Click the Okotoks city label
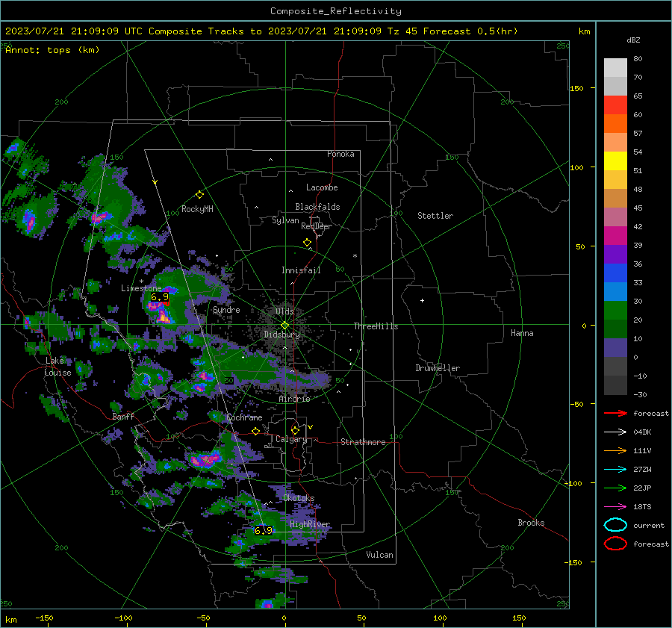Screen dimensions: 672x628 click(299, 498)
